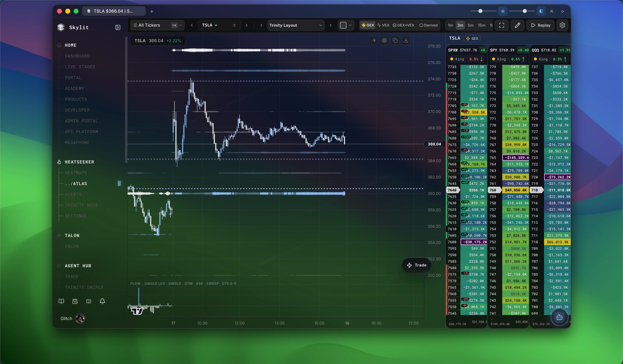Viewport: 623px width, 364px height.
Task: Go to previous ticker with left chevron
Action: pos(192,25)
